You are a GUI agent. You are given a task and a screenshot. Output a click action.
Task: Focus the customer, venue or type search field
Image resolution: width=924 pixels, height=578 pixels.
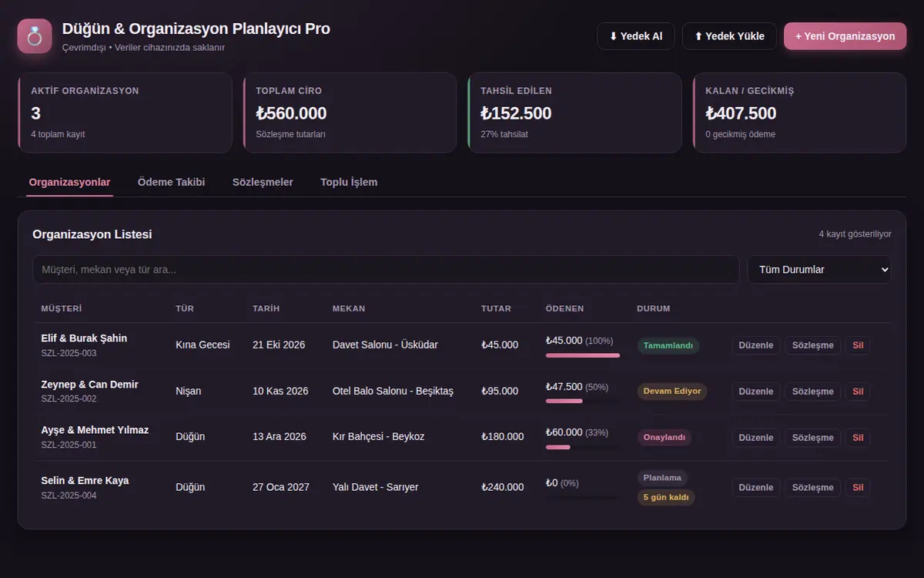click(x=386, y=270)
